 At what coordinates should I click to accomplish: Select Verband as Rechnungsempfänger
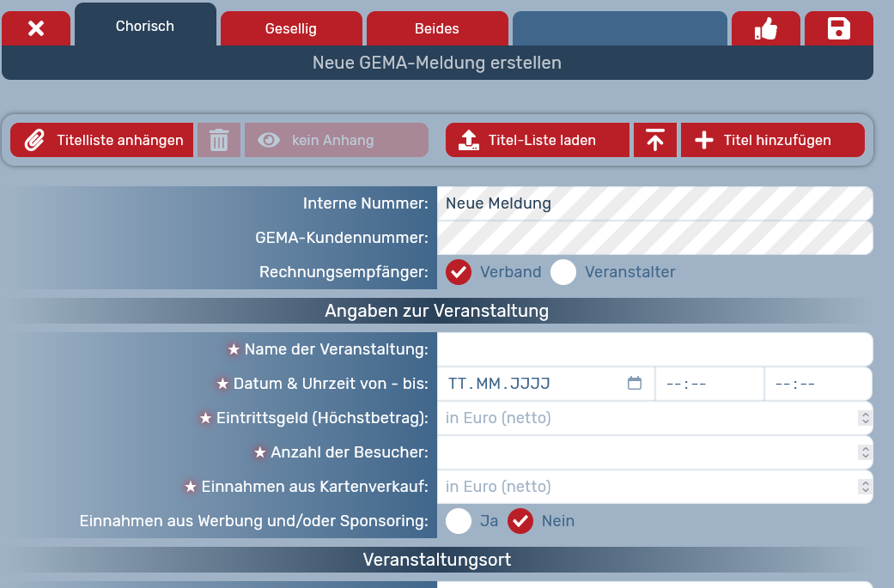[x=459, y=272]
